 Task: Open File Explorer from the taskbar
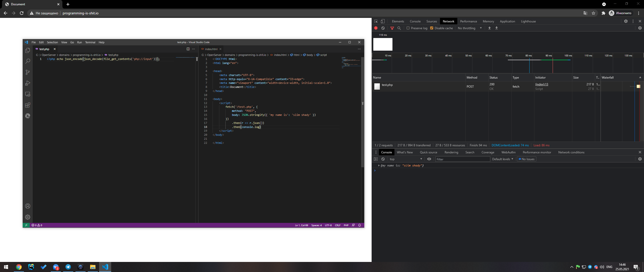(x=93, y=267)
